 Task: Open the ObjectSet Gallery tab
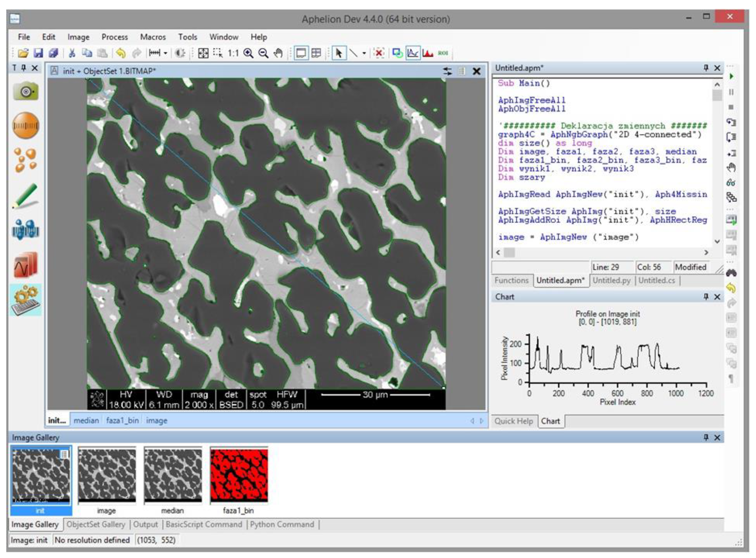pyautogui.click(x=95, y=525)
